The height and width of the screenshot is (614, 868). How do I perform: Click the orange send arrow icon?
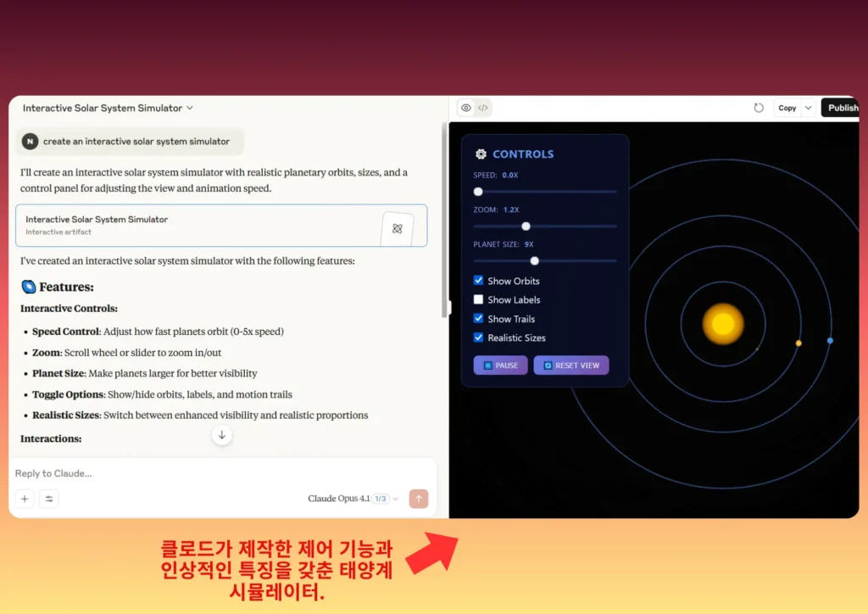pyautogui.click(x=418, y=499)
